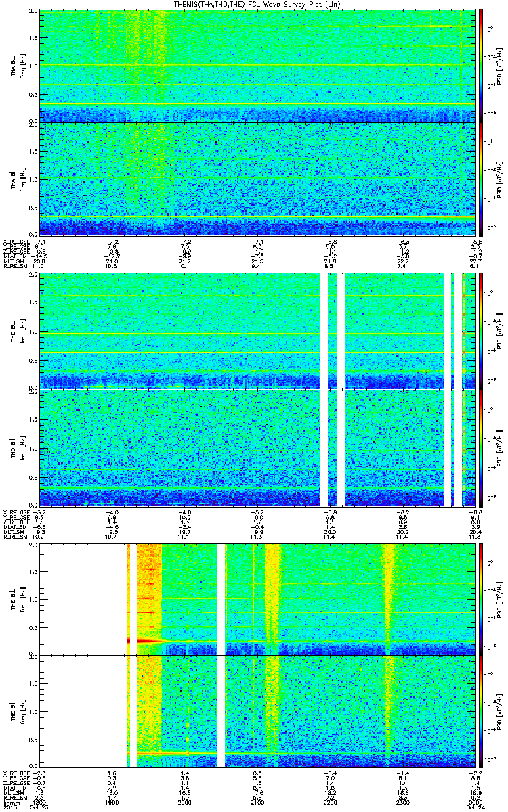Select the THD B-parallel spectrogram panel
The image size is (508, 812).
257,448
